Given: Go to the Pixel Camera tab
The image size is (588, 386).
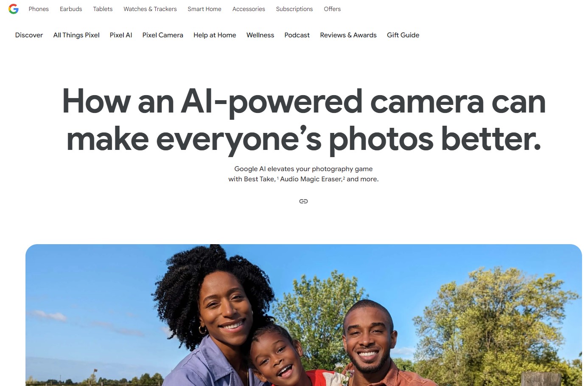Looking at the screenshot, I should click(163, 35).
